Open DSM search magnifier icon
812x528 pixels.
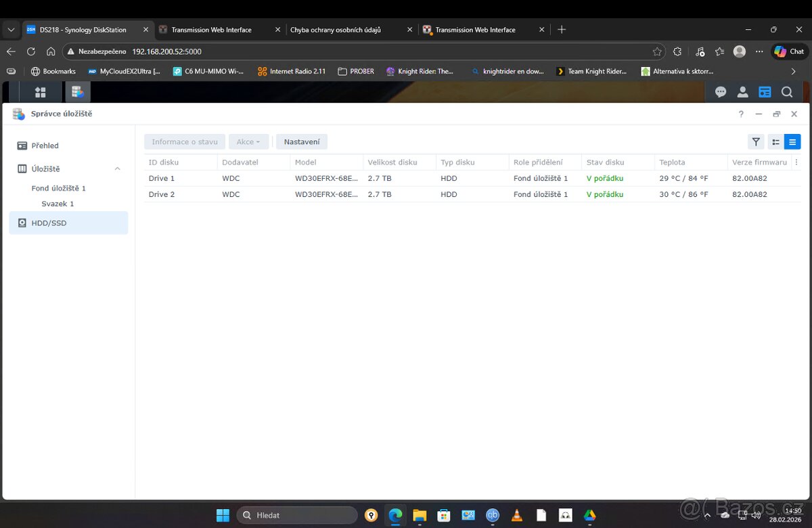coord(786,92)
